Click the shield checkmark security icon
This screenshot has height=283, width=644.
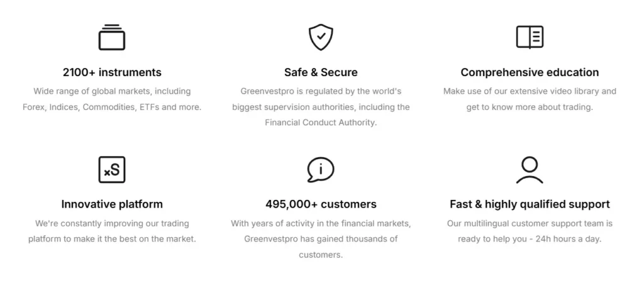tap(321, 37)
